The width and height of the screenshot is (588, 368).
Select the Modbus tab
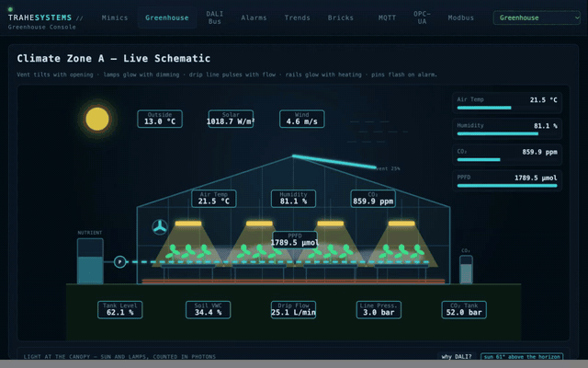[461, 17]
